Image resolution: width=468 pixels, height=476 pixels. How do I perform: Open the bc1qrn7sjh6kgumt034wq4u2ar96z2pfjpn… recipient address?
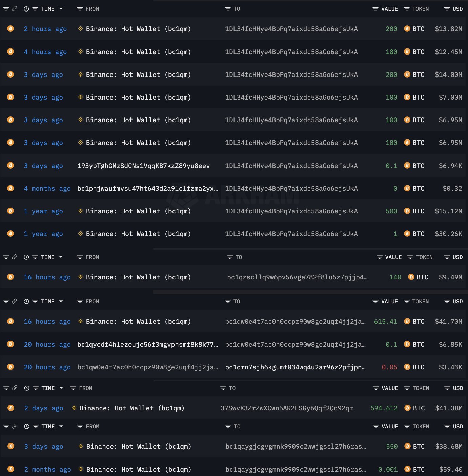[x=295, y=367]
